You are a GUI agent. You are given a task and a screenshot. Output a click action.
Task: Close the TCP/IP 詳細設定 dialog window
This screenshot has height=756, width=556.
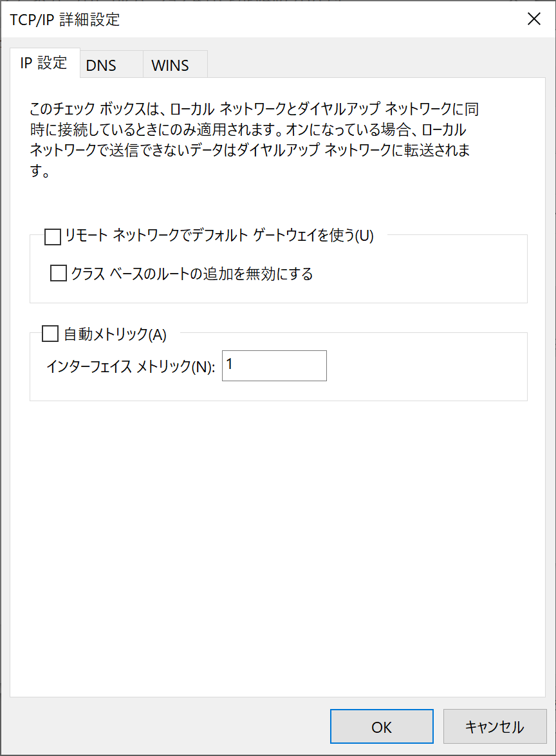[x=533, y=19]
